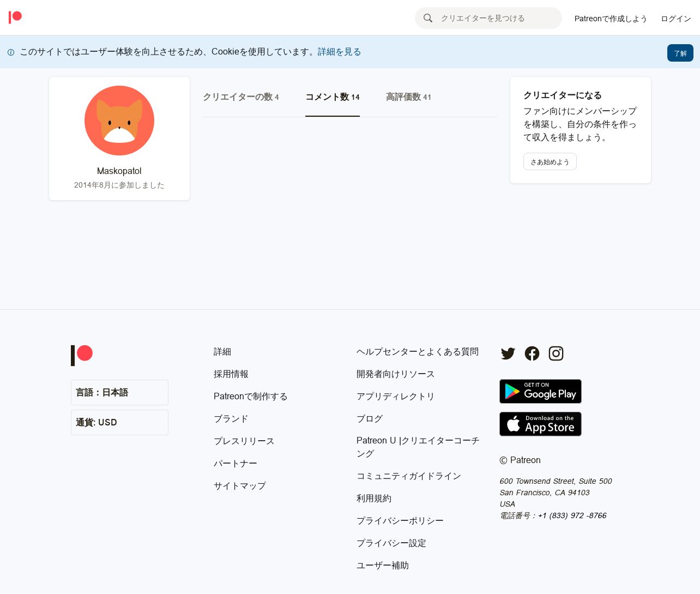Open the ブログ footer link
Image resolution: width=700 pixels, height=594 pixels.
tap(370, 419)
